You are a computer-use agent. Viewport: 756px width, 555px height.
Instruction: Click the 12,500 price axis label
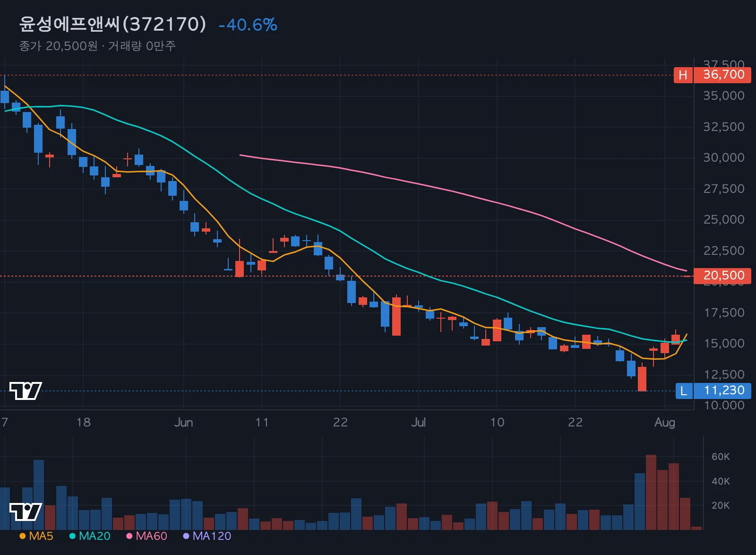click(724, 374)
